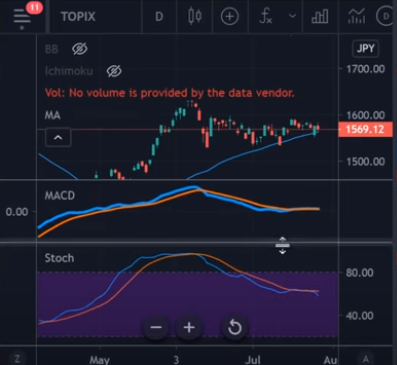Screen dimensions: 397x365
Task: Select the MACD indicator label
Action: point(60,195)
